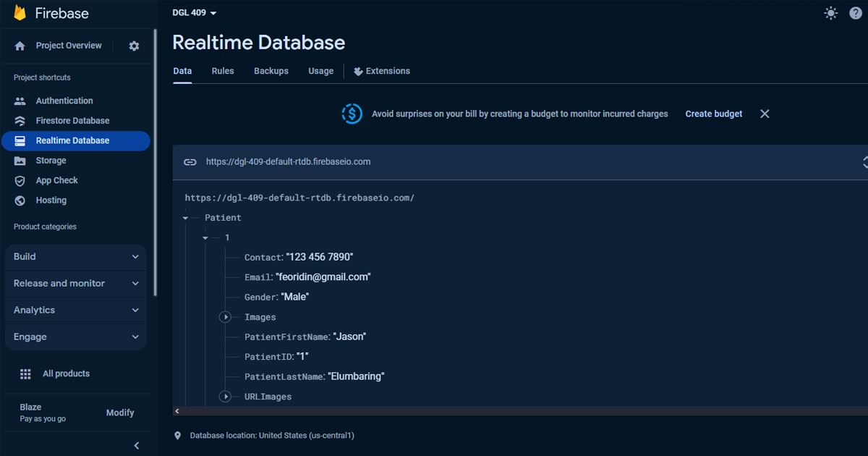Open the DGL 409 project dropdown

point(194,13)
